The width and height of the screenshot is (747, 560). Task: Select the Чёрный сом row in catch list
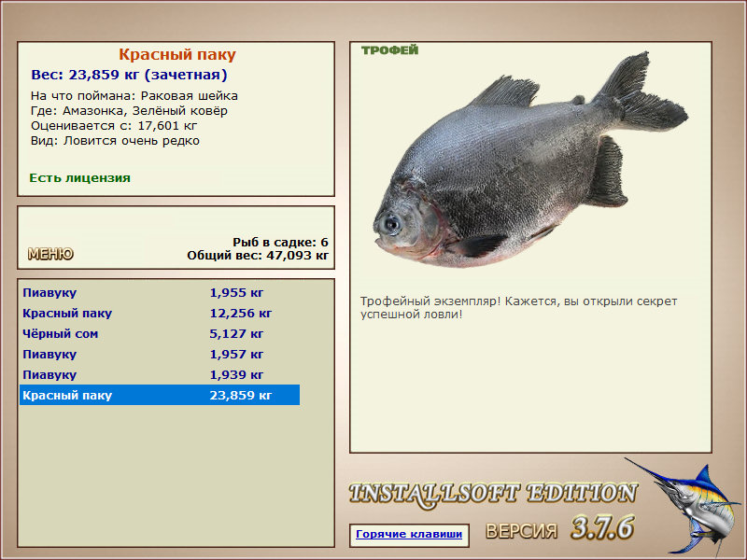[x=160, y=333]
